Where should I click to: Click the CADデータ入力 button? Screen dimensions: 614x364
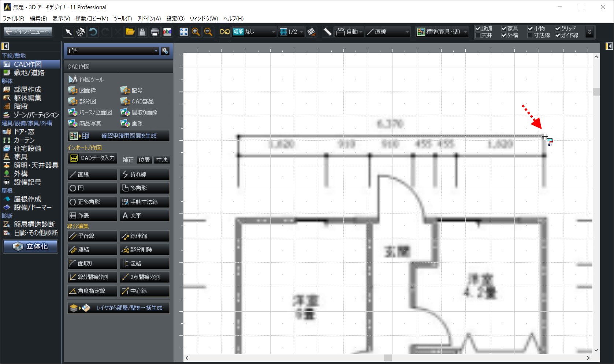93,158
